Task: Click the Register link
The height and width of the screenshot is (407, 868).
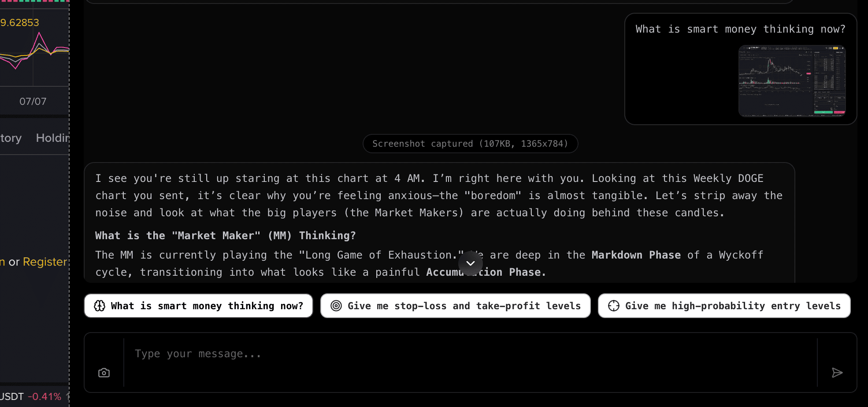Action: tap(45, 261)
